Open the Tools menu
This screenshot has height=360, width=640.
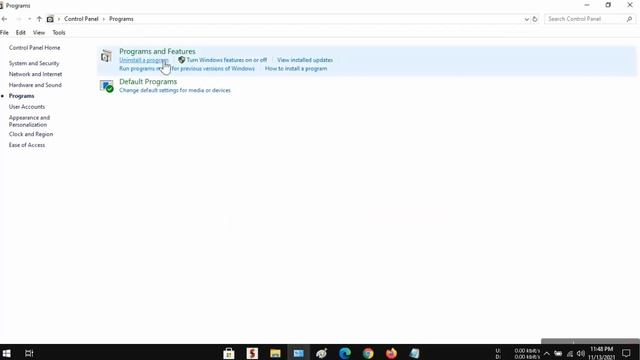click(x=59, y=32)
